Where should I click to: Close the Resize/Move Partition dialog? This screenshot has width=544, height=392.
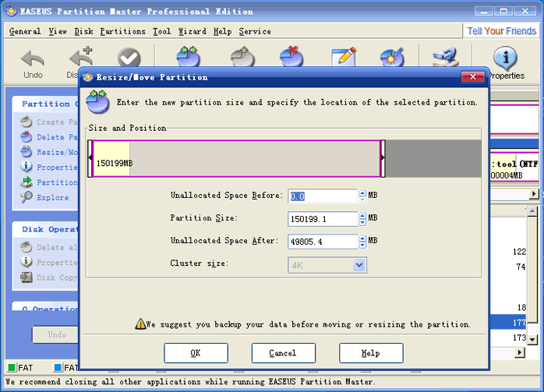point(473,77)
